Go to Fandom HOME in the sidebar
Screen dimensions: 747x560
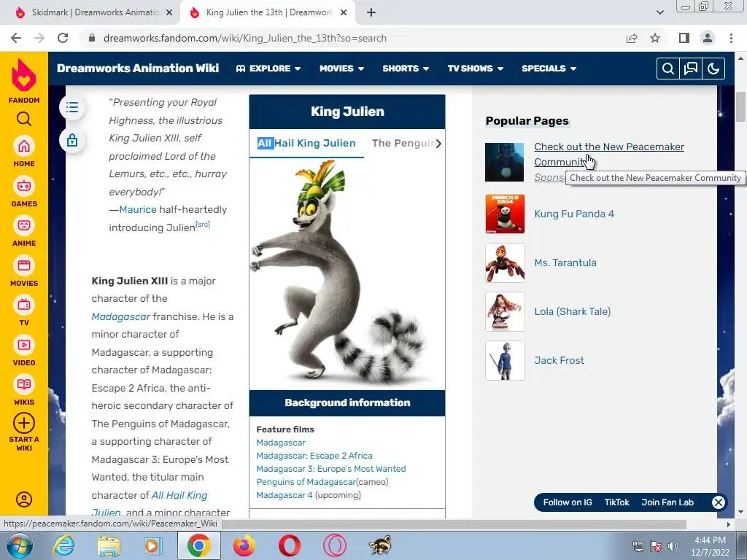pos(24,152)
